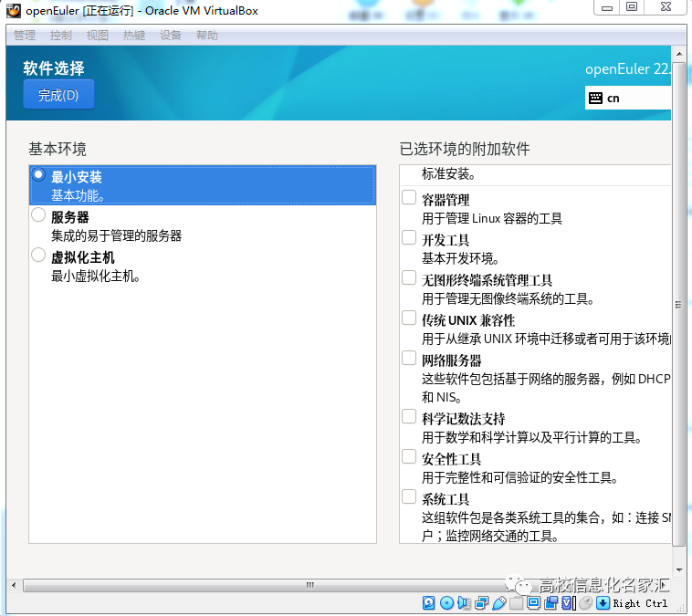The height and width of the screenshot is (616, 692).
Task: Minimize the VirtualBox window
Action: [x=607, y=7]
